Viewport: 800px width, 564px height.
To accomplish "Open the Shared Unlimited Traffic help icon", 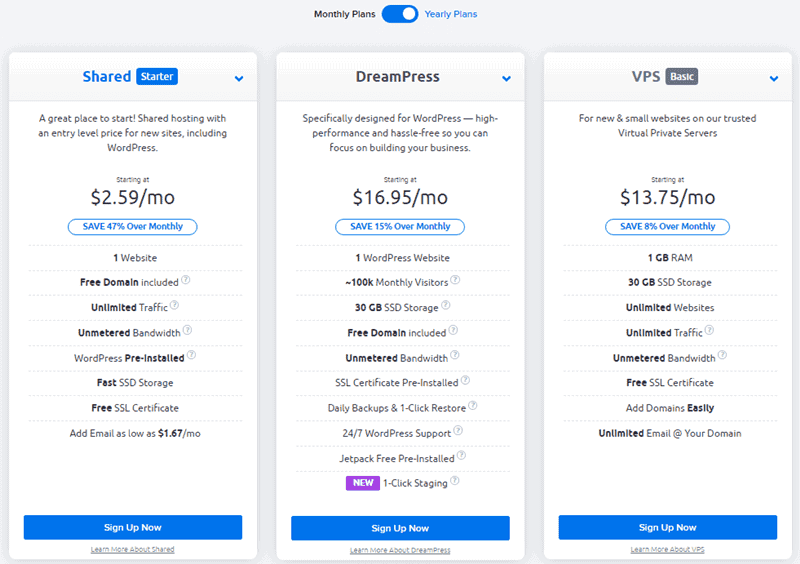I will (x=174, y=305).
